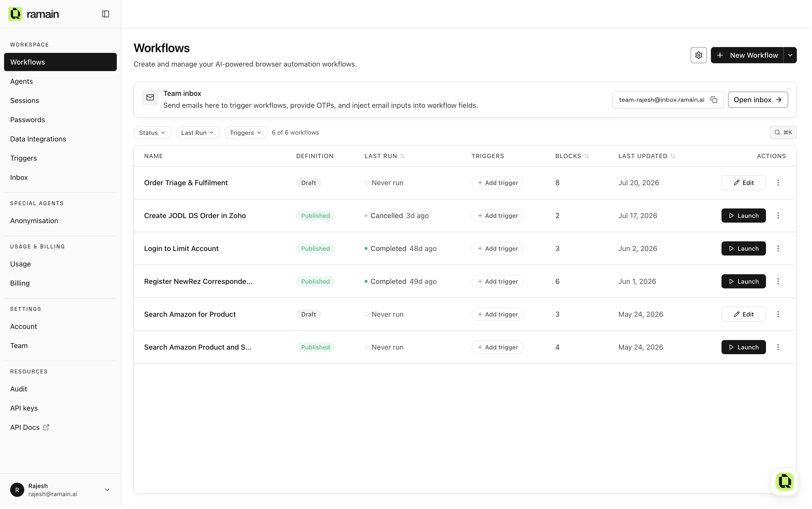Open API keys page
812x509 pixels.
point(61,408)
